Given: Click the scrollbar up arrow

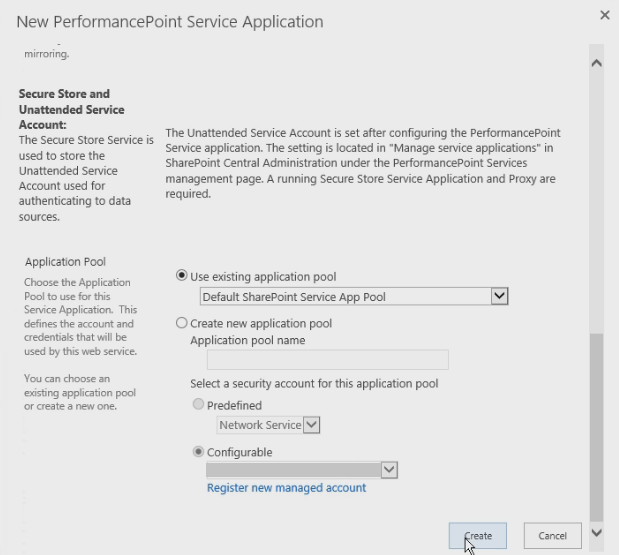Looking at the screenshot, I should click(596, 63).
